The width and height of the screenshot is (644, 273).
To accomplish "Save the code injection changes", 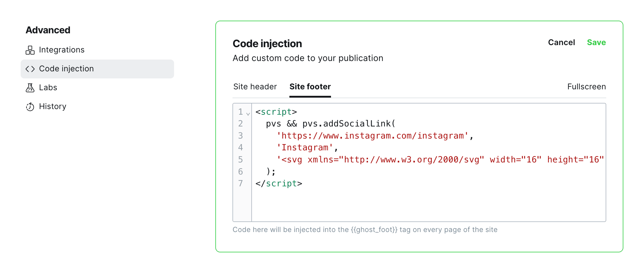I will (x=596, y=42).
